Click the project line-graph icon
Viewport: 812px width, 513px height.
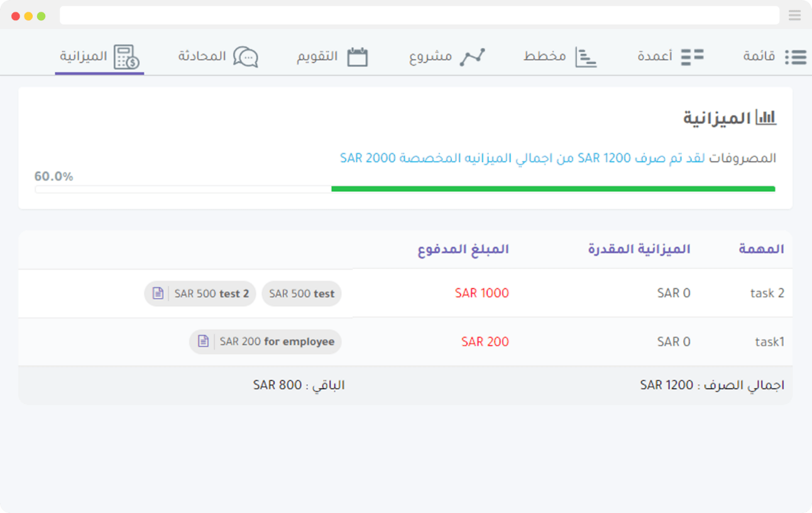(472, 57)
